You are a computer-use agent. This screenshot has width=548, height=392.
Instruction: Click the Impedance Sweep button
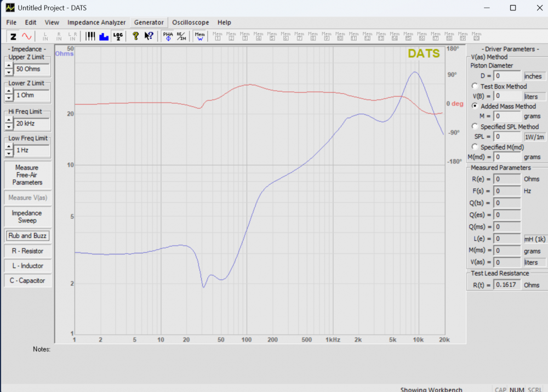click(x=27, y=217)
